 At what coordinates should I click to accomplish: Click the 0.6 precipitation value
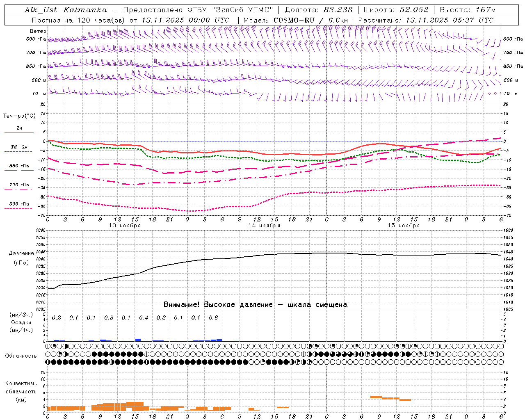tap(213, 317)
